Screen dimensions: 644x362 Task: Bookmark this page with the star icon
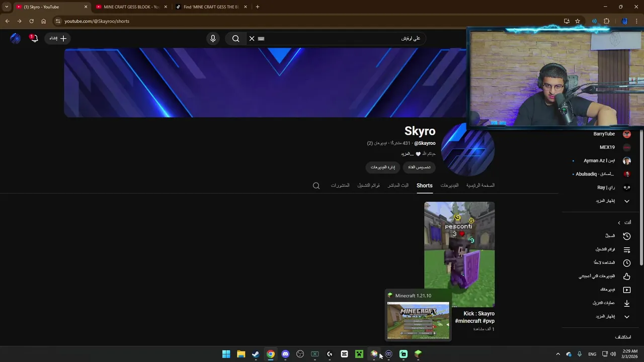(x=578, y=21)
